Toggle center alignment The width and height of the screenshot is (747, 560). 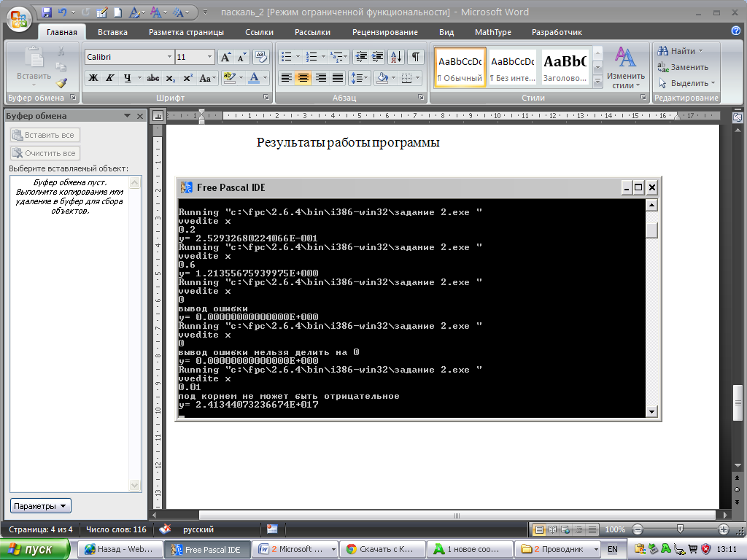pyautogui.click(x=303, y=78)
